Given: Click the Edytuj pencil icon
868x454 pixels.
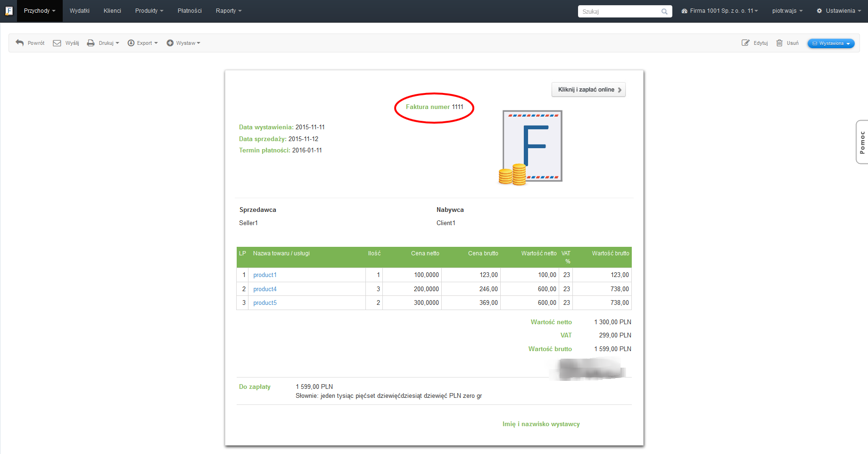Looking at the screenshot, I should [745, 43].
